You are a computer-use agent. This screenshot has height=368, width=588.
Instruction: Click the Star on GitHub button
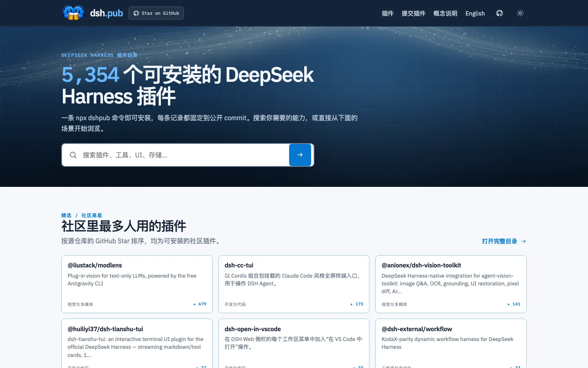pos(156,13)
